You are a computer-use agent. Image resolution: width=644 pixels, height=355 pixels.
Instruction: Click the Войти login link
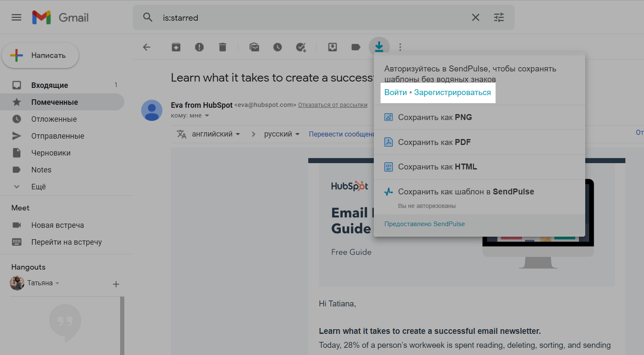point(395,93)
